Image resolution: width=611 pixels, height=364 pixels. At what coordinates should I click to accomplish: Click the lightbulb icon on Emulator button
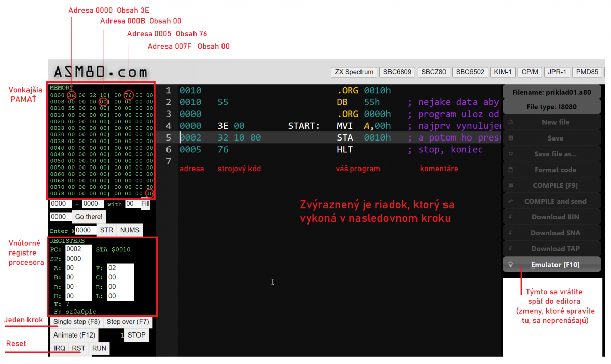[510, 265]
